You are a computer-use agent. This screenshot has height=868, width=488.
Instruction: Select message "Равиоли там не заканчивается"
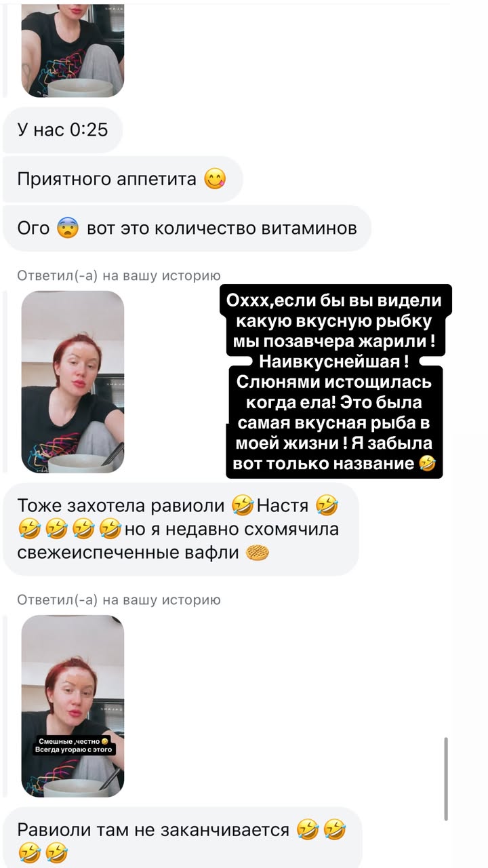tap(182, 837)
